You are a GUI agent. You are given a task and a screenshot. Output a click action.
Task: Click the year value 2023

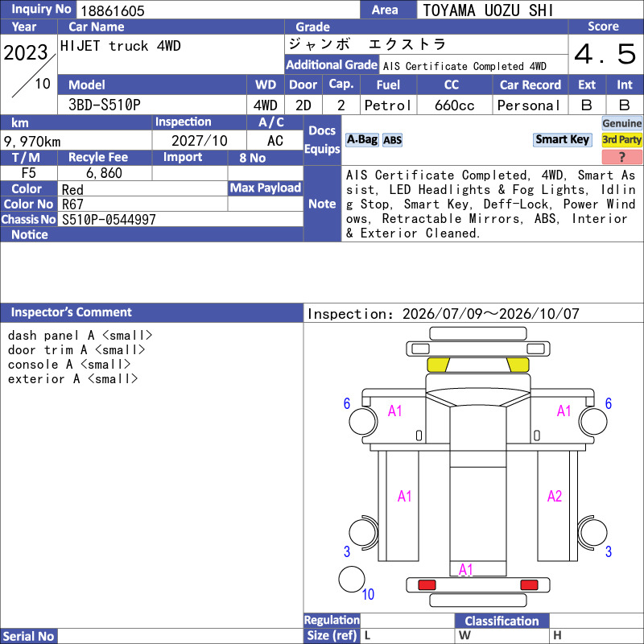[26, 52]
